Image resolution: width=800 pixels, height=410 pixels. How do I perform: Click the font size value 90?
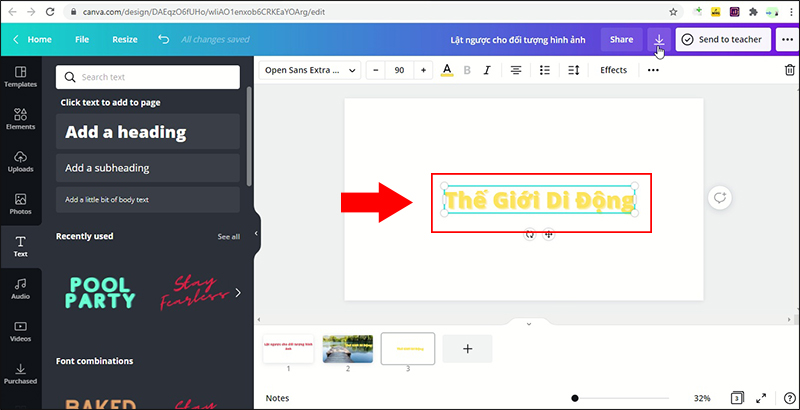tap(399, 70)
